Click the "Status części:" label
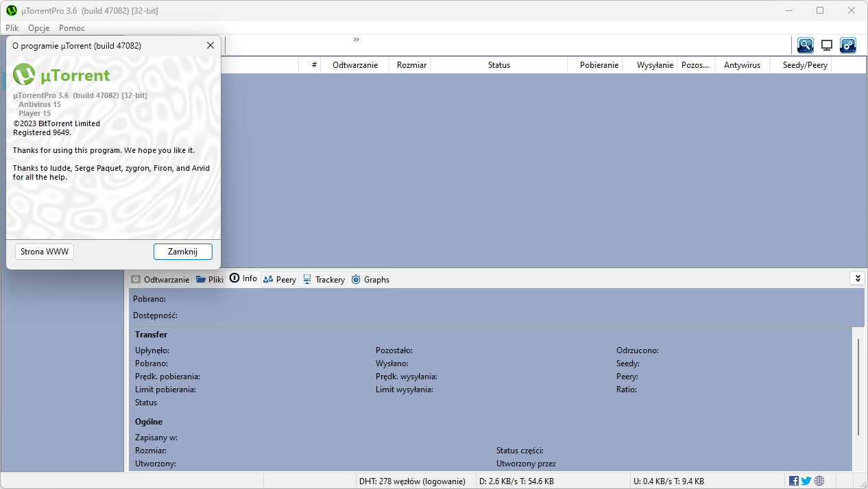Viewport: 868px width, 489px height. (x=520, y=451)
